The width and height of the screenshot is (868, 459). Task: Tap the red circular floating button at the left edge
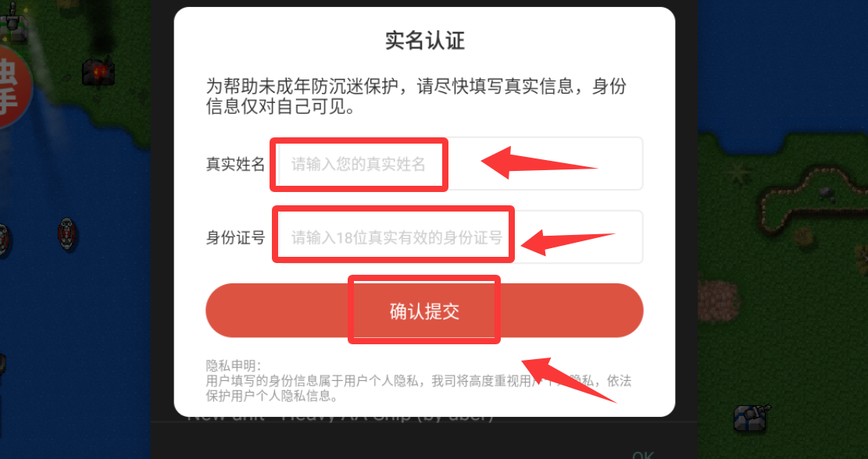coord(11,87)
